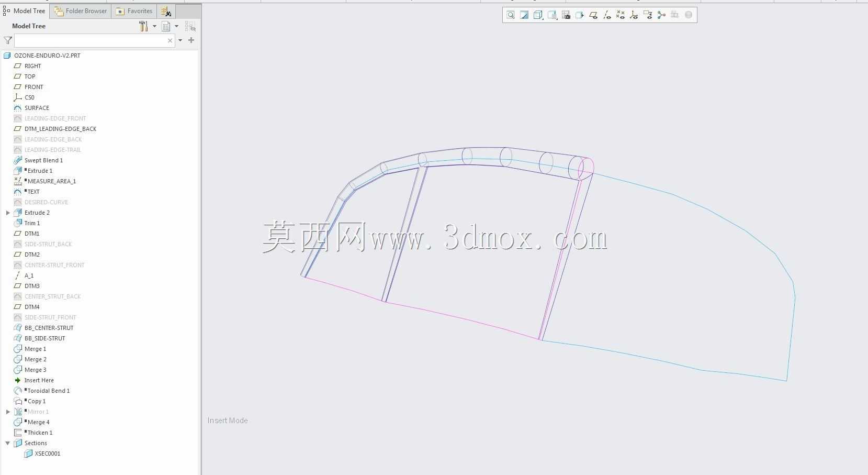Click the Refit zoom icon
The width and height of the screenshot is (868, 475).
click(511, 15)
